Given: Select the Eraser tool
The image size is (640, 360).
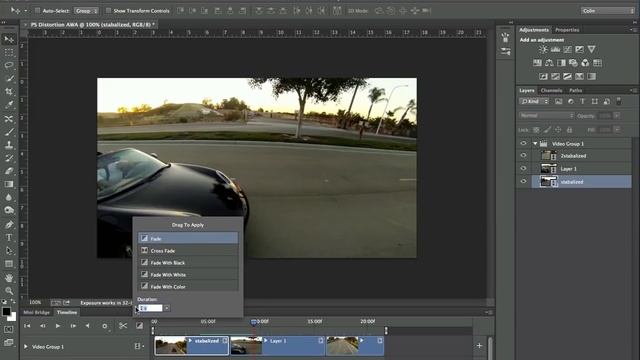Looking at the screenshot, I should [9, 171].
